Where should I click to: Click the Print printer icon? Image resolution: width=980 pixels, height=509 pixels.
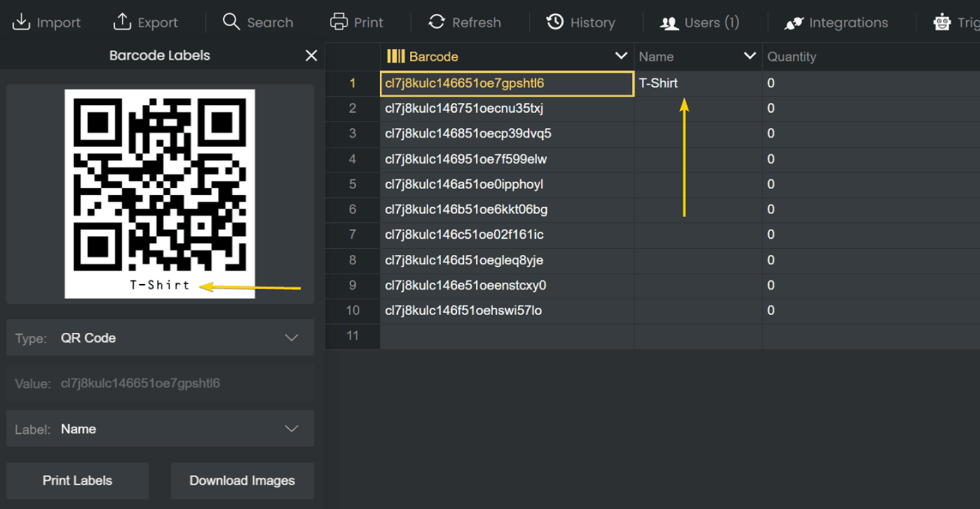(x=339, y=22)
